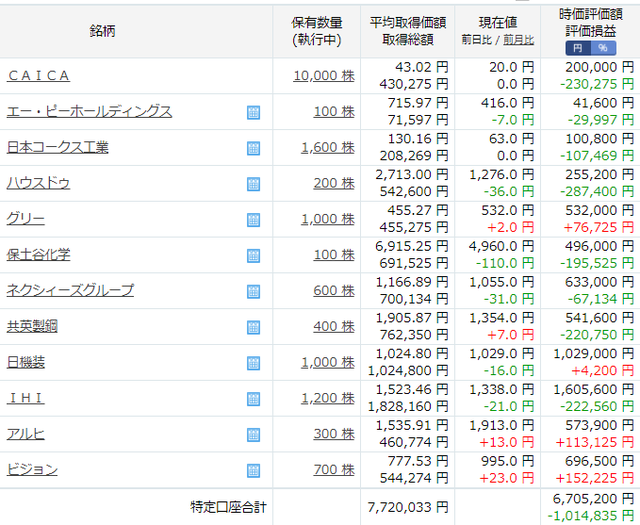
Task: Open chart icon for ビジョン
Action: click(253, 471)
